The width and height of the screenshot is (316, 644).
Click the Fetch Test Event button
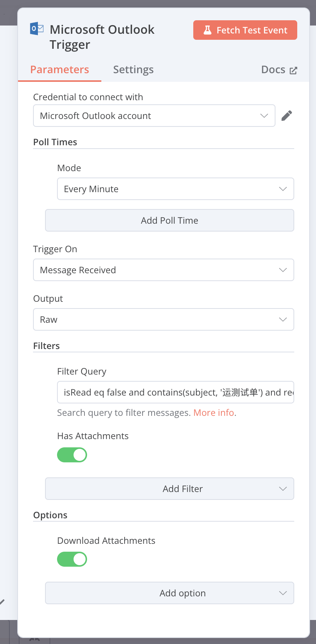click(245, 30)
